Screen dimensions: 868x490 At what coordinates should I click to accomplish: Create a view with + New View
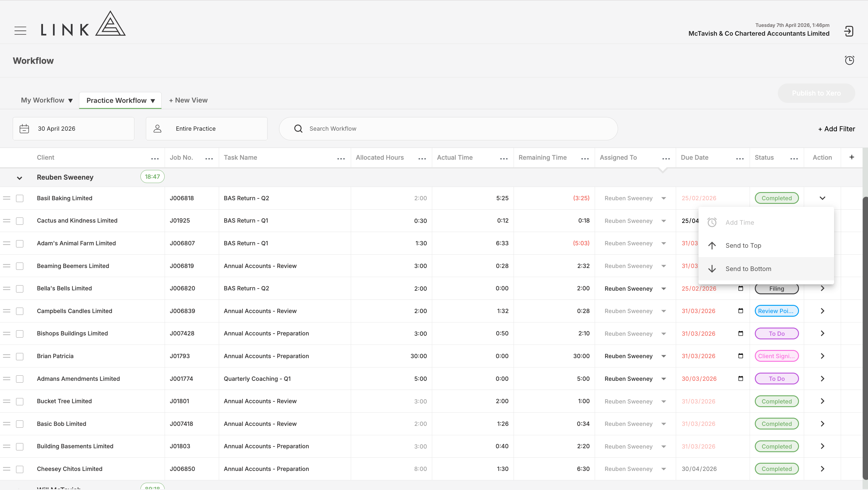coord(188,100)
